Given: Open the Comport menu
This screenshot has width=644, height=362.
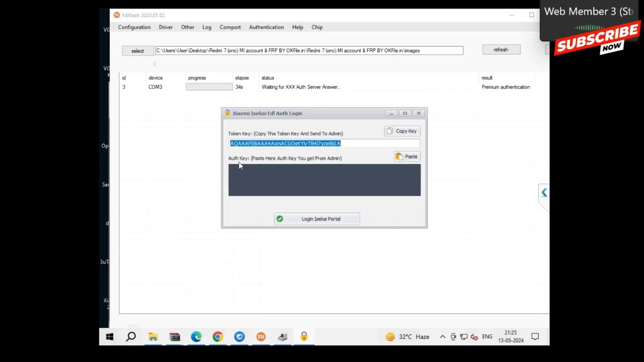Looking at the screenshot, I should coord(230,27).
